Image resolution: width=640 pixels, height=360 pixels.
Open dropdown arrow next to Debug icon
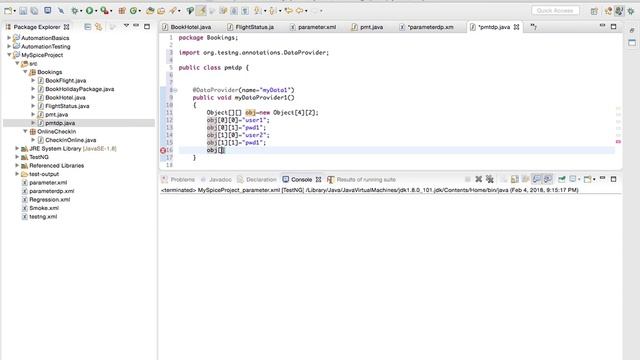[81, 11]
